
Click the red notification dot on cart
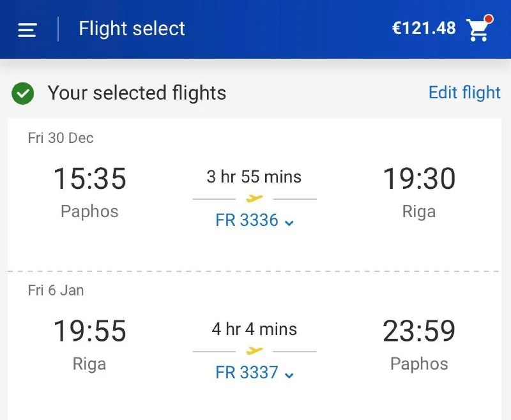(x=489, y=19)
